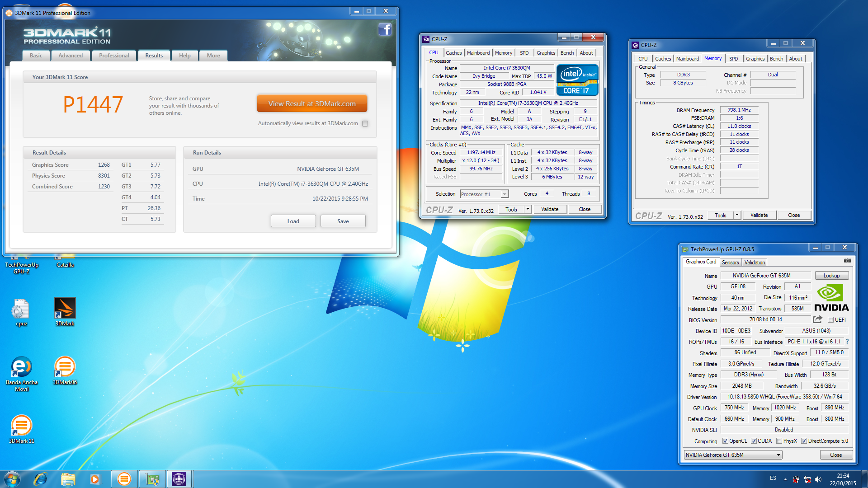Click the volume speaker icon in tray
The width and height of the screenshot is (868, 488).
click(x=818, y=479)
